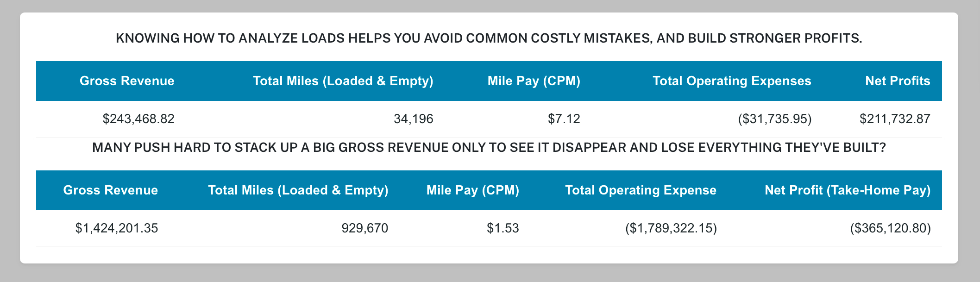Click Gross Revenue header above $243,468.82
Image resolution: width=980 pixels, height=282 pixels.
127,81
